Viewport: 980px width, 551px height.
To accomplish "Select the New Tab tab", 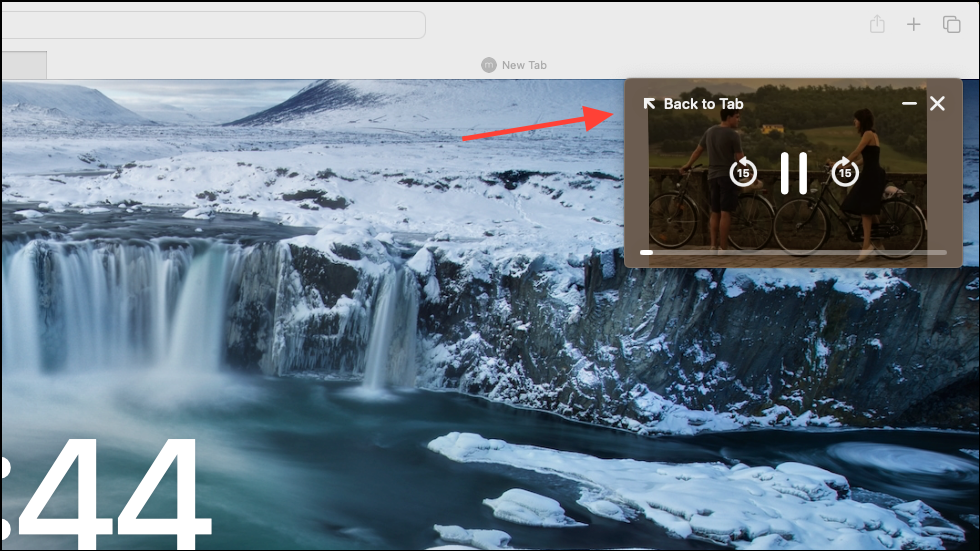I will (x=514, y=65).
